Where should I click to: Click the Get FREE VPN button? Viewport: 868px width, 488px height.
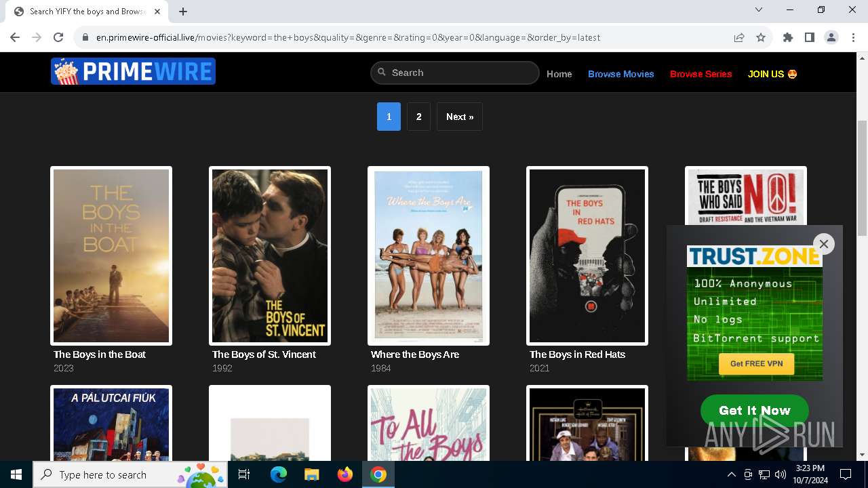pyautogui.click(x=756, y=364)
